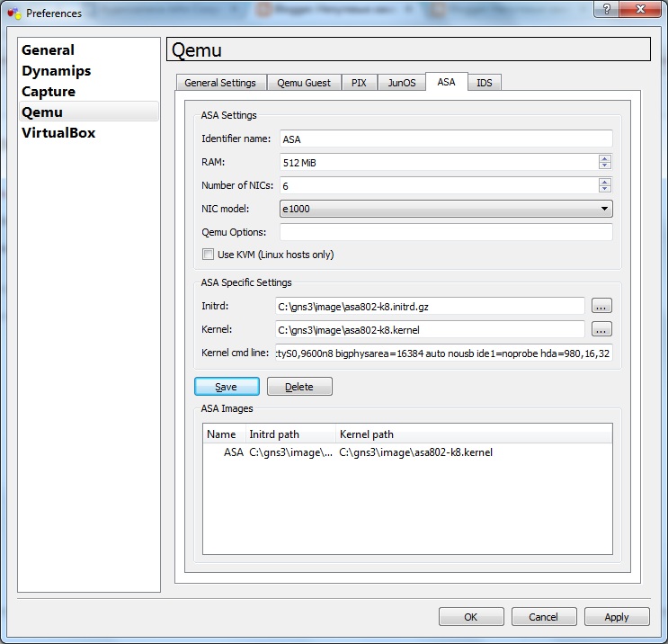The image size is (668, 644).
Task: Open the JunOS tab
Action: tap(402, 83)
